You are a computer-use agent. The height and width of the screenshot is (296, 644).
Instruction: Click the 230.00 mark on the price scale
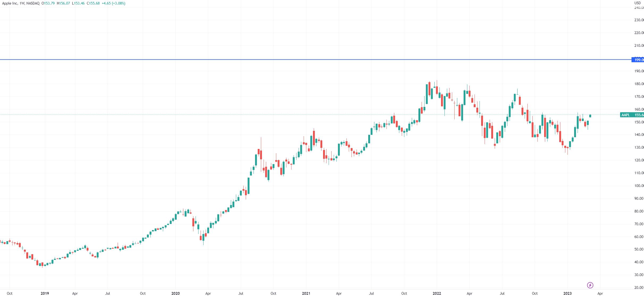(639, 20)
